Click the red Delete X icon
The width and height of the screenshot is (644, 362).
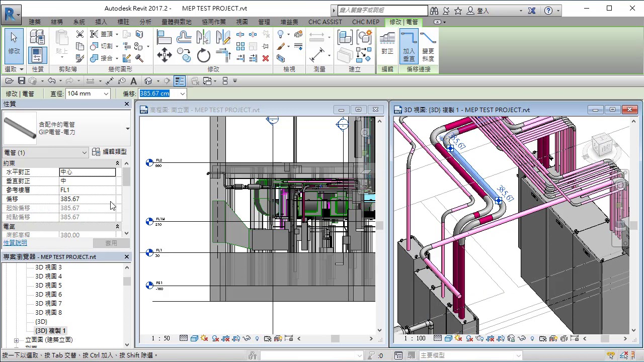(x=266, y=58)
